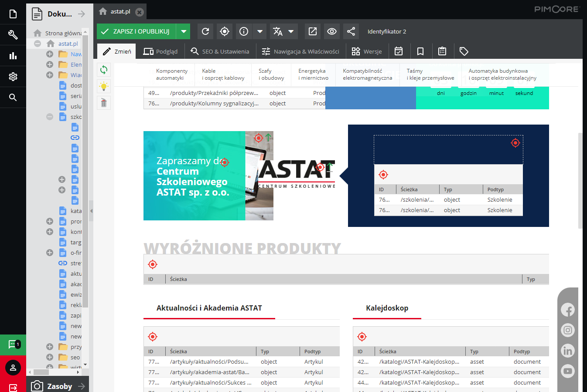Open Kable i osprzęt kablowy link
The image size is (587, 392).
tap(223, 74)
